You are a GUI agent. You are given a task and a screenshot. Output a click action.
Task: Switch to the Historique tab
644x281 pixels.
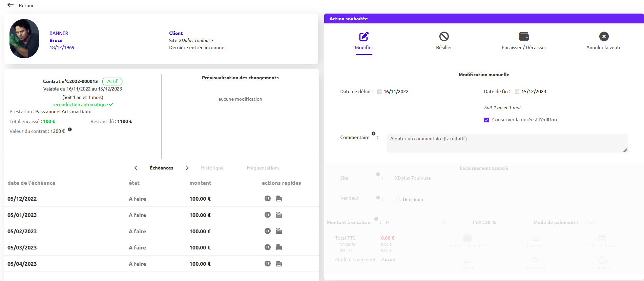(212, 168)
